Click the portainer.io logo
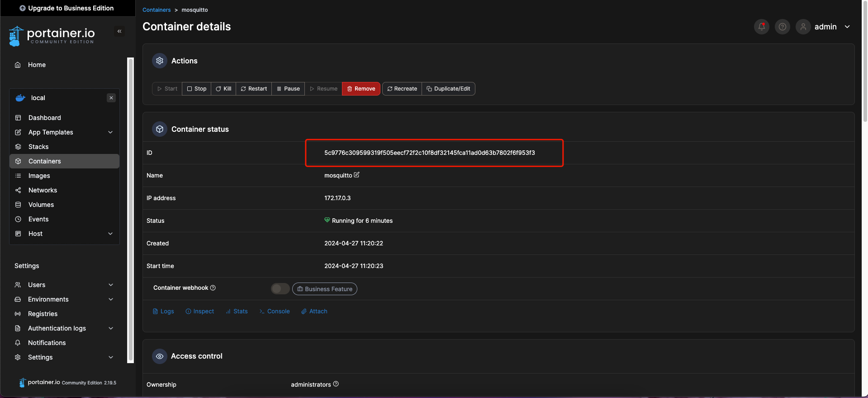 coord(52,36)
